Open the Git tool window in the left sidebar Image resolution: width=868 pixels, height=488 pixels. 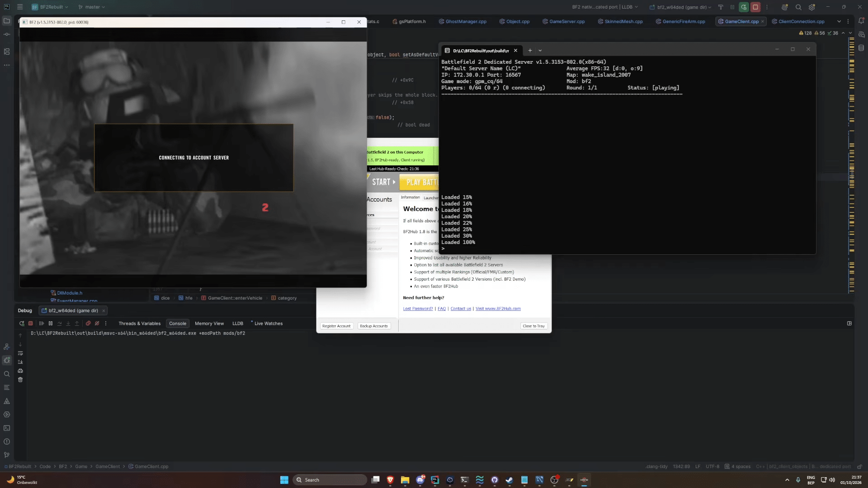point(7,455)
